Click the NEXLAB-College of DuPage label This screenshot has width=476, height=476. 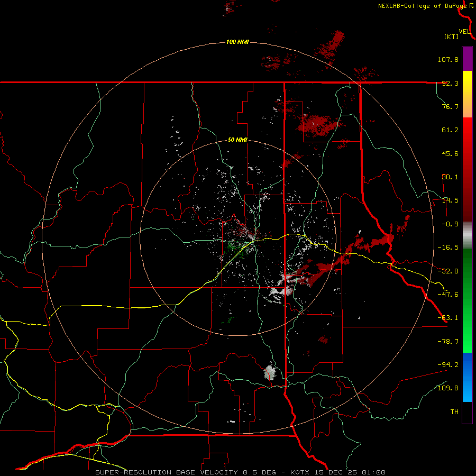pyautogui.click(x=422, y=6)
